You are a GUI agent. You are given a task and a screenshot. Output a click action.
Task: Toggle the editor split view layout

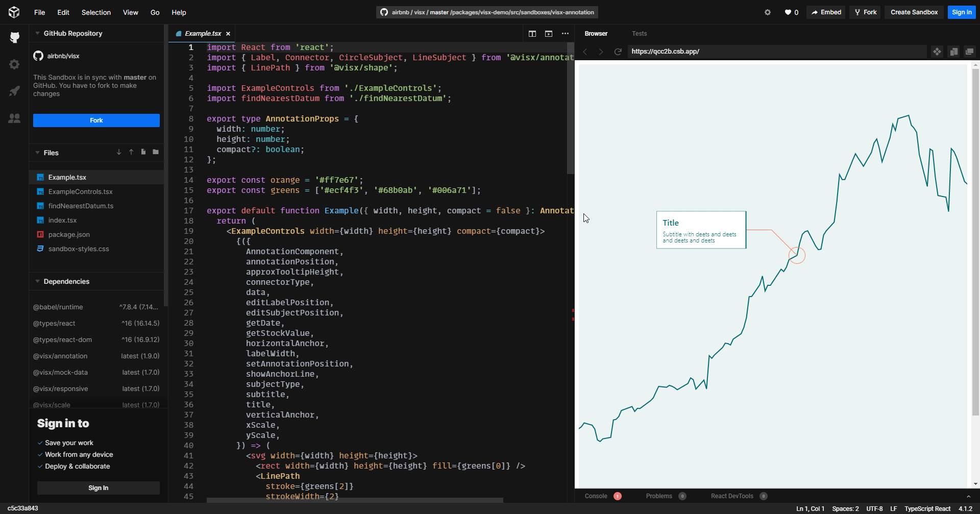pos(532,34)
